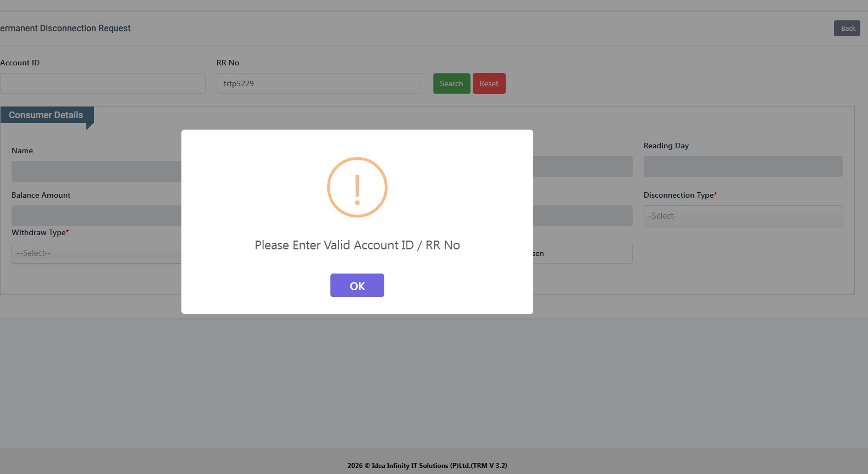Click the RR No field containing trtp5229
Image resolution: width=868 pixels, height=474 pixels.
coord(319,83)
